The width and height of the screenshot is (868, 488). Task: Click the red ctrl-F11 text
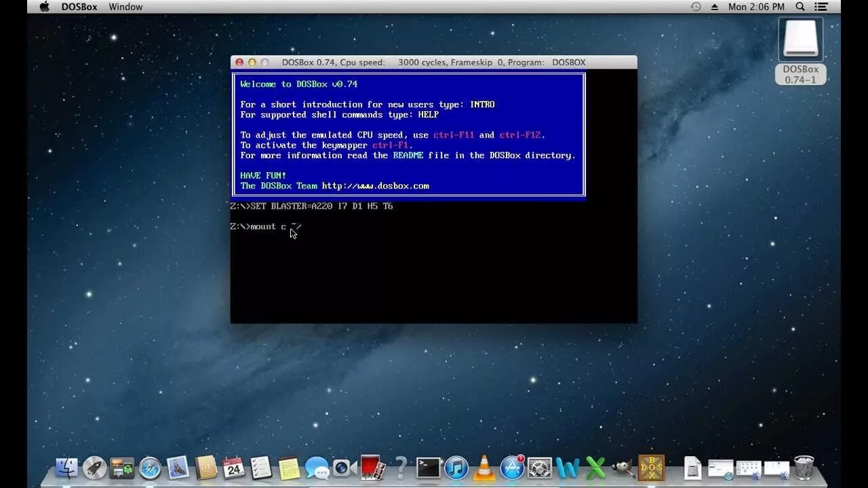[x=454, y=135]
